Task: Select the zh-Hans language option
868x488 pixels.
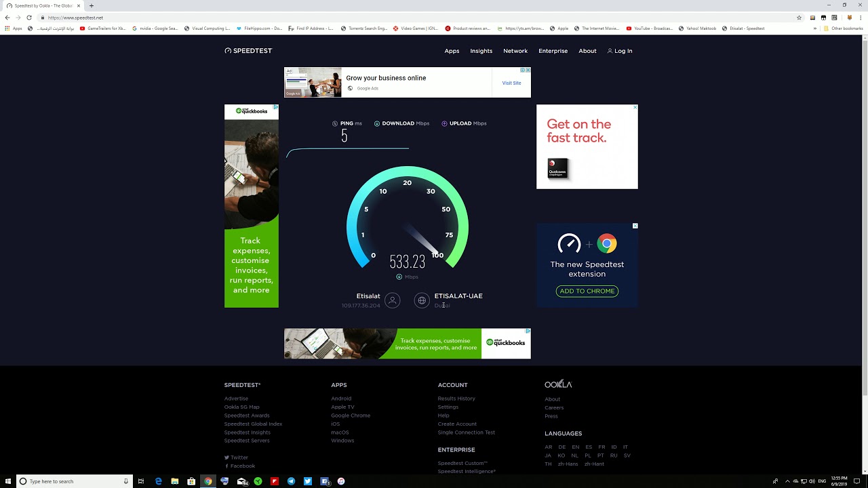Action: (x=568, y=464)
